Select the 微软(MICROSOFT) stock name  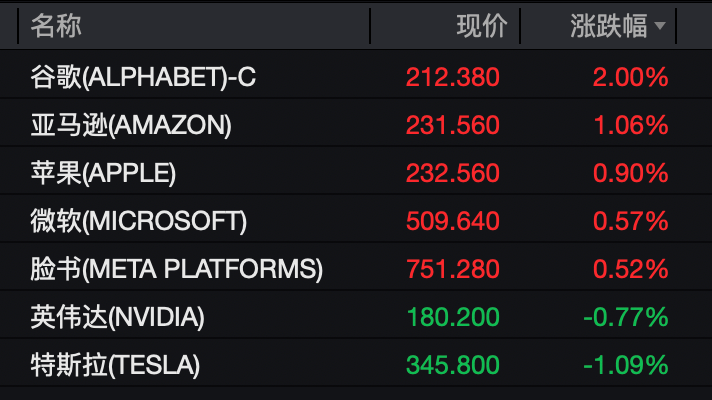click(x=138, y=221)
